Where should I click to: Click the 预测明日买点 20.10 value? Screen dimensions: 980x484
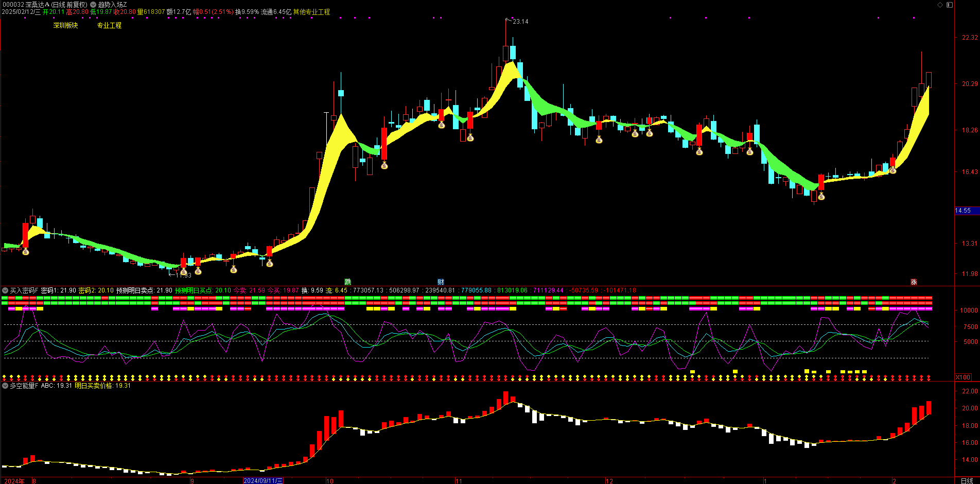click(x=203, y=290)
